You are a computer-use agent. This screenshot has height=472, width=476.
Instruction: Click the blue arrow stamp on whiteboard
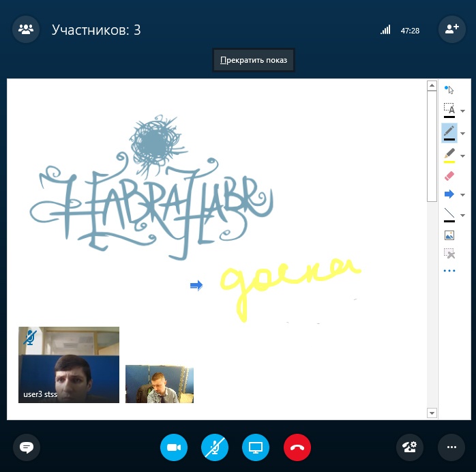[x=196, y=285]
